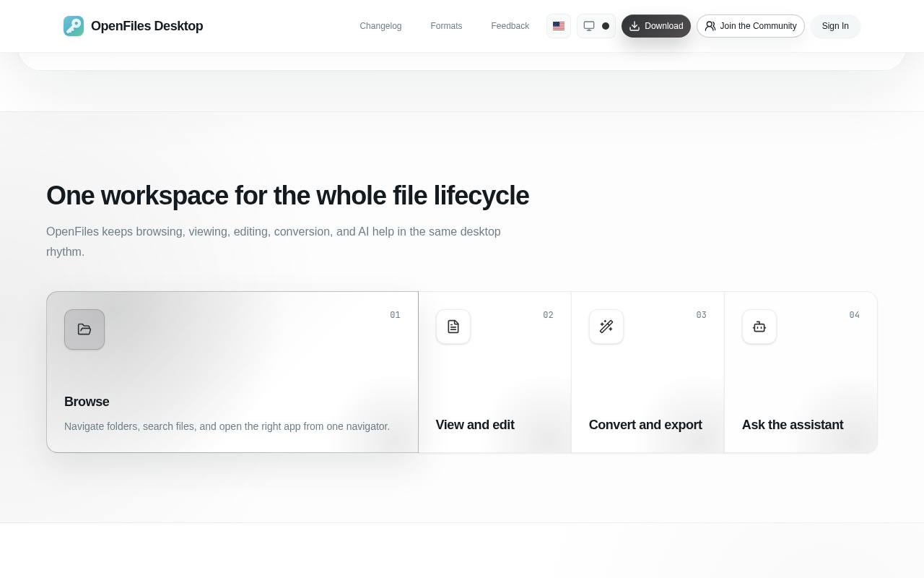Go to the Formats page
Viewport: 924px width, 578px height.
[446, 26]
